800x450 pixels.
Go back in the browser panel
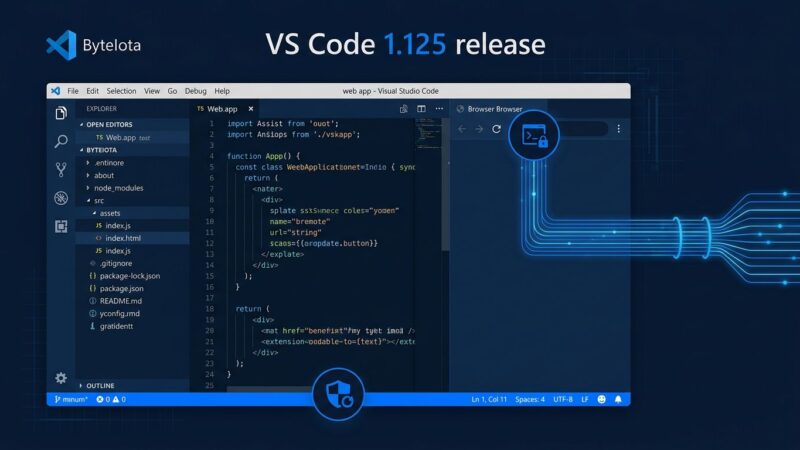pos(462,129)
